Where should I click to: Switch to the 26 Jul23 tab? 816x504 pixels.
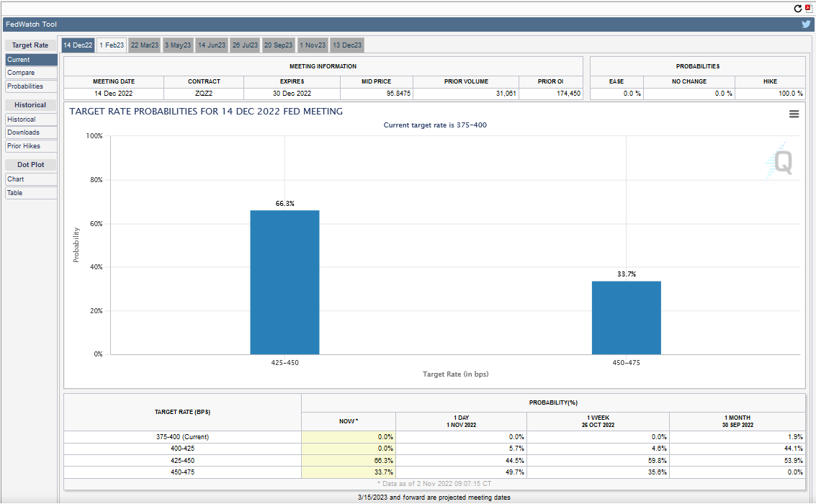tap(245, 45)
